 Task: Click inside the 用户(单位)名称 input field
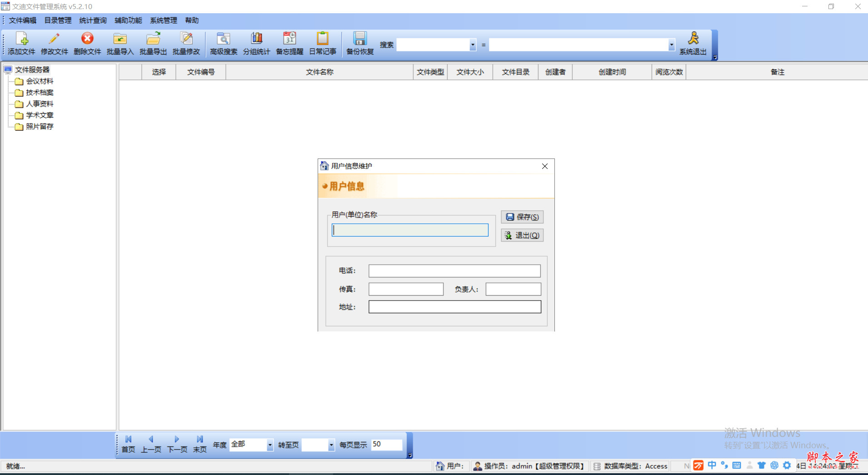(409, 230)
